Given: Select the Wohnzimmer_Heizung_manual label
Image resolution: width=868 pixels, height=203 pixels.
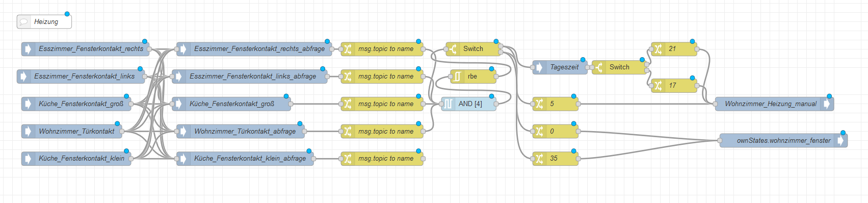Looking at the screenshot, I should (x=771, y=104).
